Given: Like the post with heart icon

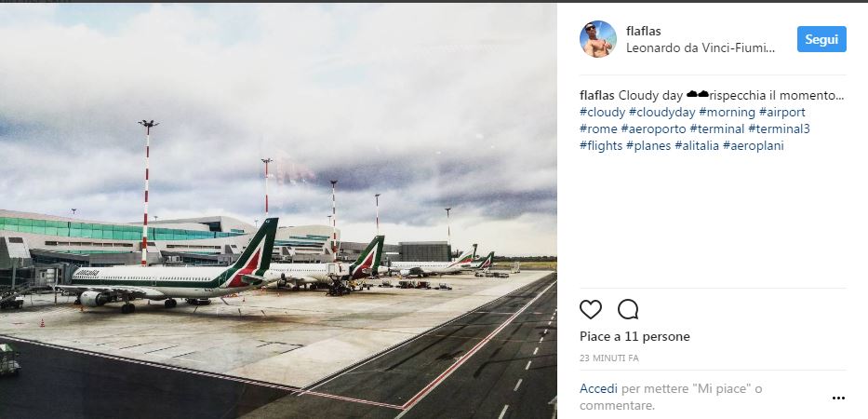Looking at the screenshot, I should pyautogui.click(x=591, y=309).
